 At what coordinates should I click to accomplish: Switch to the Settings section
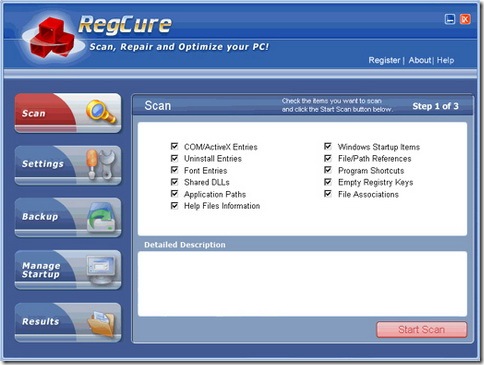[68, 165]
